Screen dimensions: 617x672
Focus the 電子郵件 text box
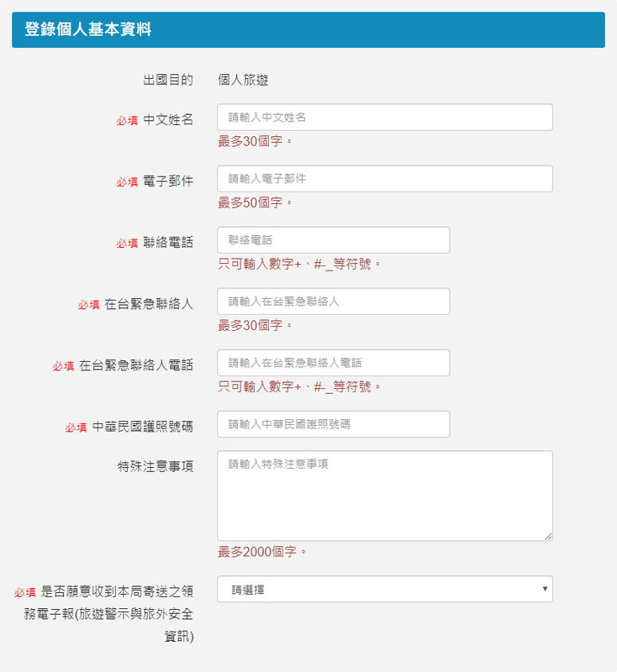coord(385,178)
